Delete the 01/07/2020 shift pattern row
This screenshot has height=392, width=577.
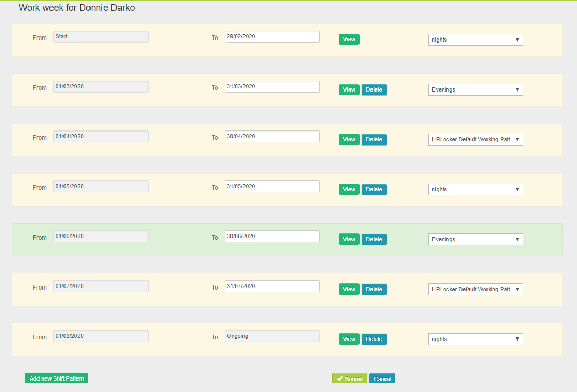(374, 289)
